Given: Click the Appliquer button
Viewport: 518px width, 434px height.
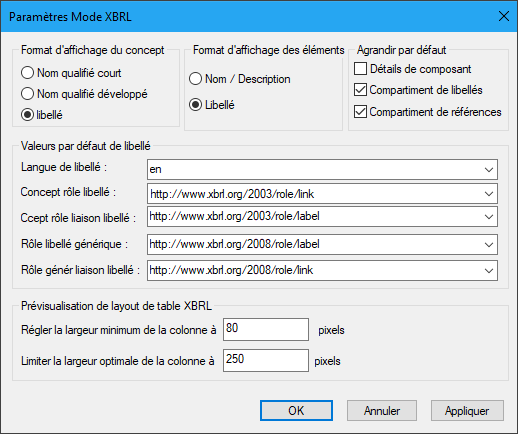Looking at the screenshot, I should 467,411.
